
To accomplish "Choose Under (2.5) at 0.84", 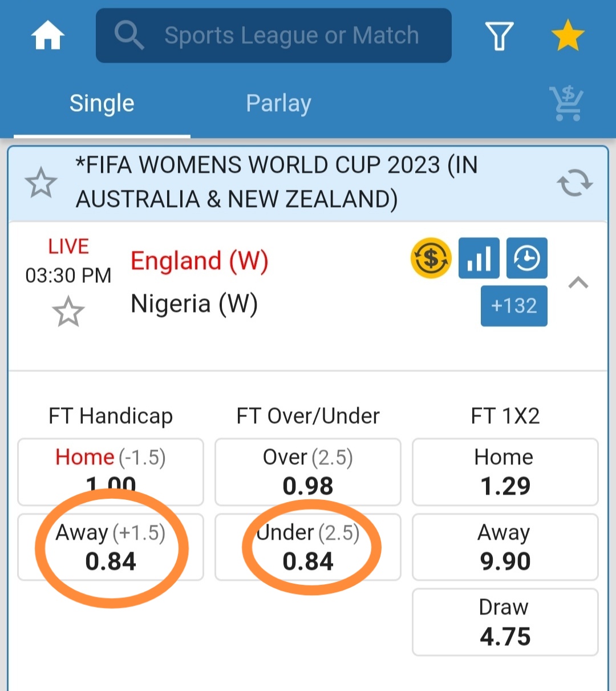I will click(x=308, y=547).
